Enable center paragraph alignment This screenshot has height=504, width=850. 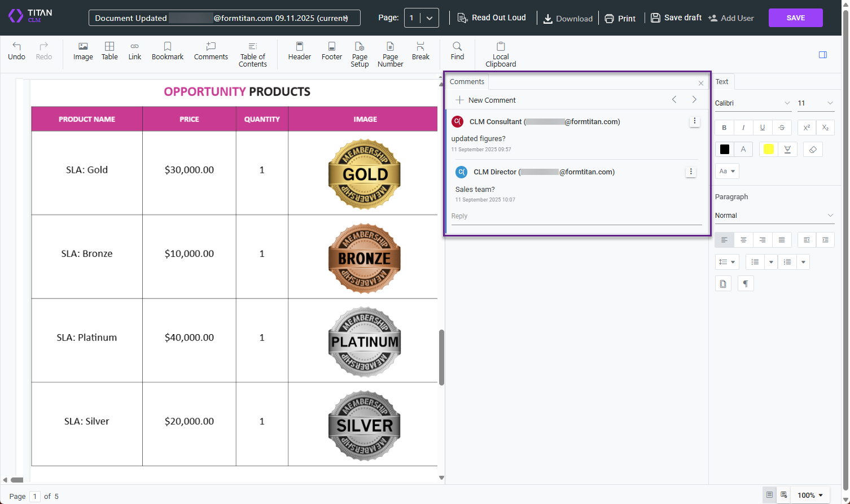coord(743,239)
